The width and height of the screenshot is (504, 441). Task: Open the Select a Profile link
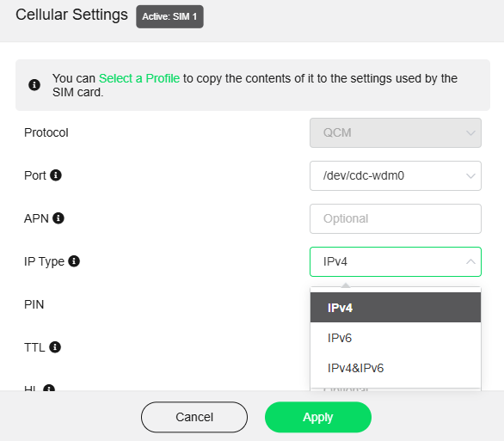[139, 78]
